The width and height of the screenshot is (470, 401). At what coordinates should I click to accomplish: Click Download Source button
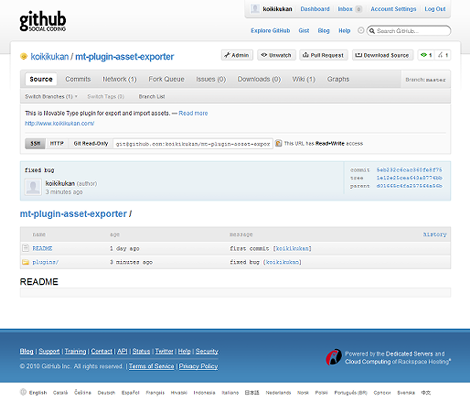point(383,55)
